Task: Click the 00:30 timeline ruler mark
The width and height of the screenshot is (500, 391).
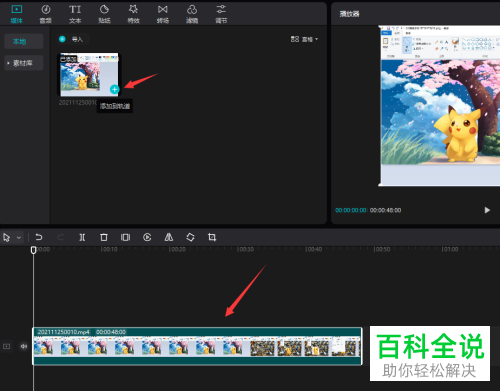Action: (x=246, y=249)
